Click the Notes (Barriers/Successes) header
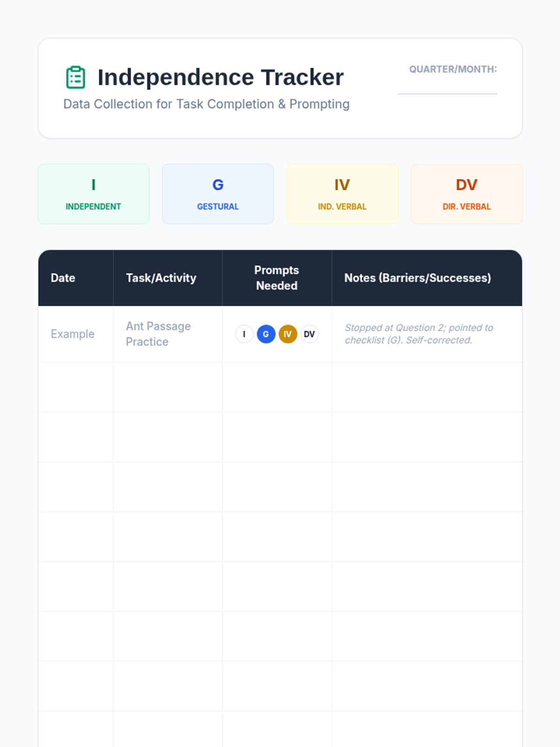The image size is (560, 747). click(x=417, y=278)
